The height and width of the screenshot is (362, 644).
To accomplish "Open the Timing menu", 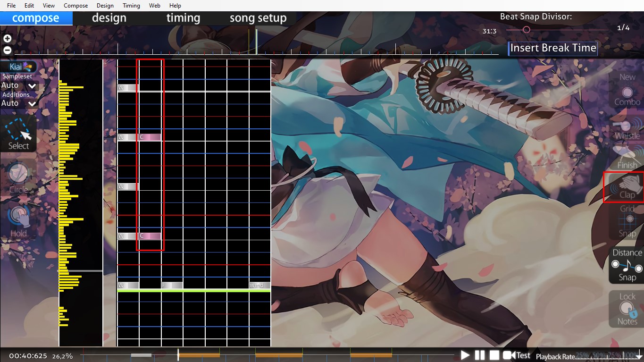I will [x=131, y=6].
